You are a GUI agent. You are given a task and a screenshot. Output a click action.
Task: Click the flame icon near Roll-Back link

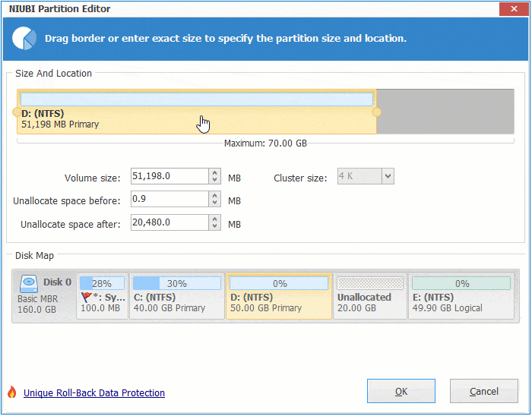(x=11, y=392)
